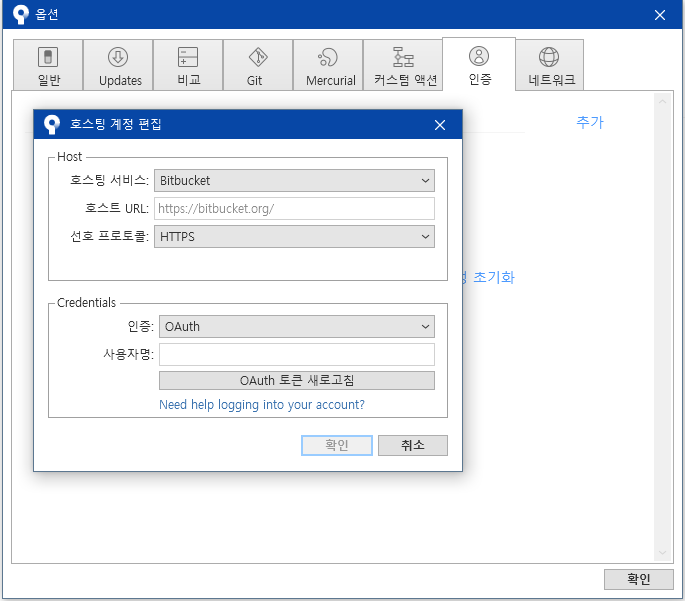
Task: Open the 선호 프로토콜 HTTPS dropdown
Action: 294,236
